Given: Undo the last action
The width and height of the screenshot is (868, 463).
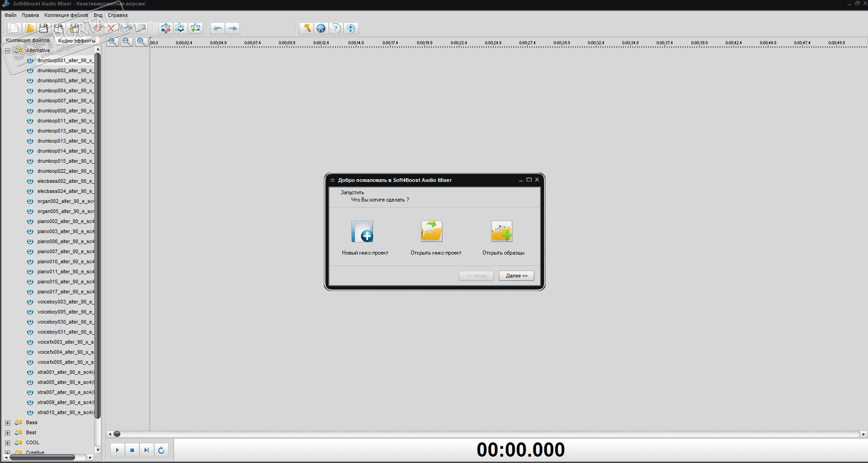Looking at the screenshot, I should (218, 28).
